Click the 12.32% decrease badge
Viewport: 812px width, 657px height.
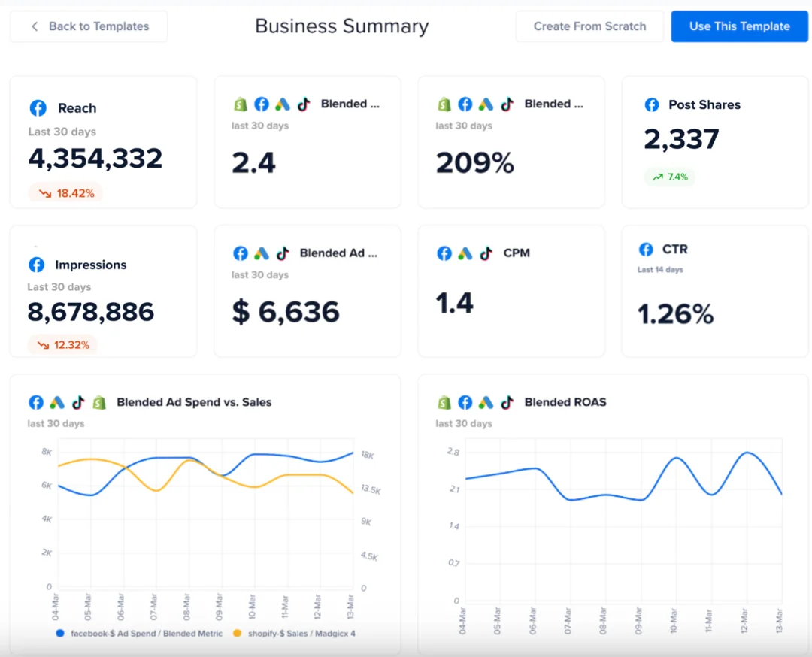[62, 345]
